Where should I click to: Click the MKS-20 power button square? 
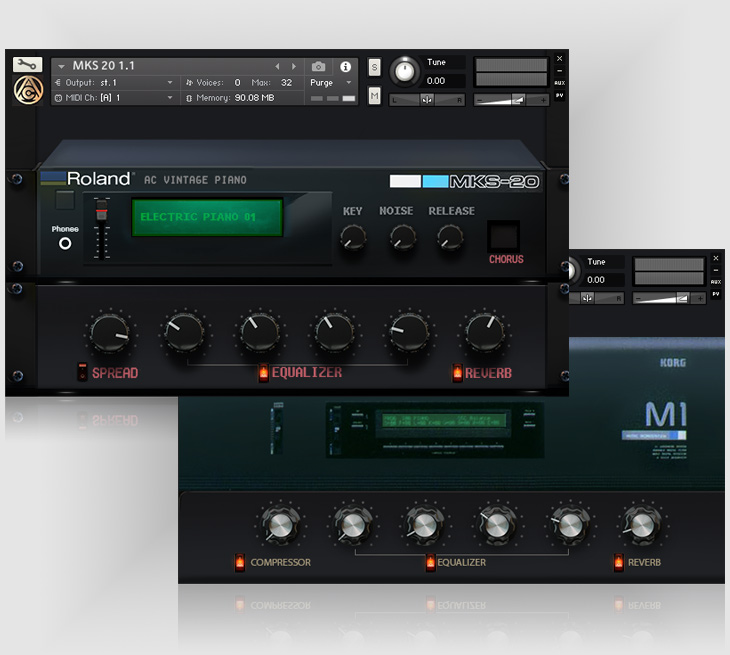65,200
